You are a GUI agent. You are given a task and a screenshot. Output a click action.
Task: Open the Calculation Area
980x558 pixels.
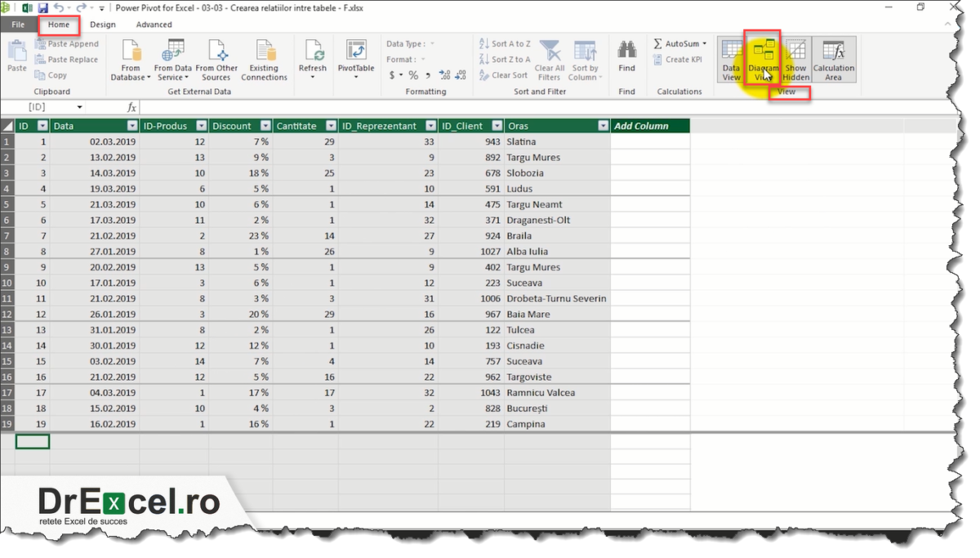pos(833,57)
